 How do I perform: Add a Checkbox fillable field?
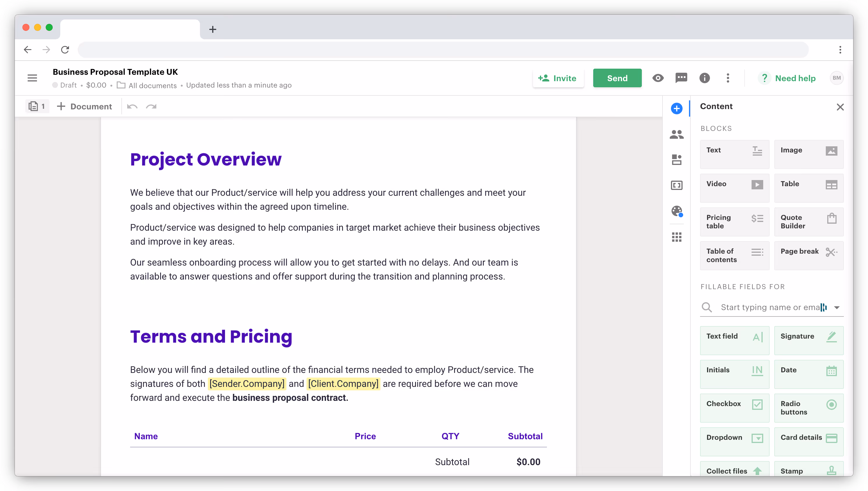(x=734, y=408)
